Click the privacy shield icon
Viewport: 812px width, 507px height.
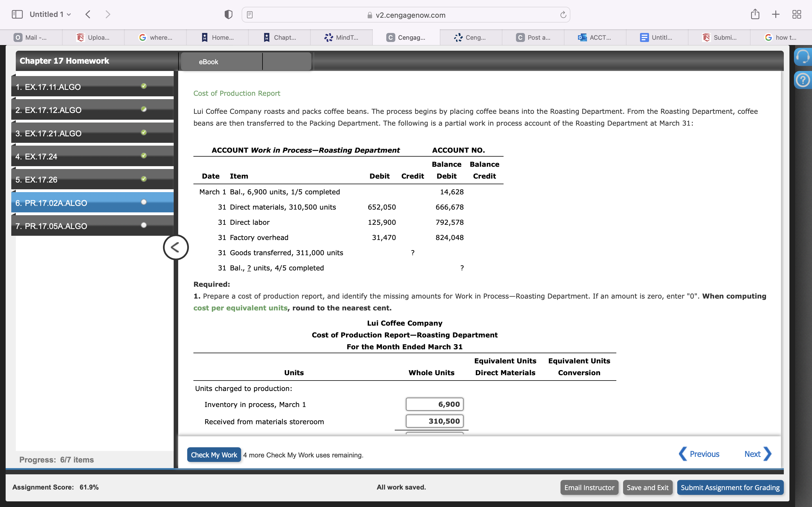(x=228, y=14)
